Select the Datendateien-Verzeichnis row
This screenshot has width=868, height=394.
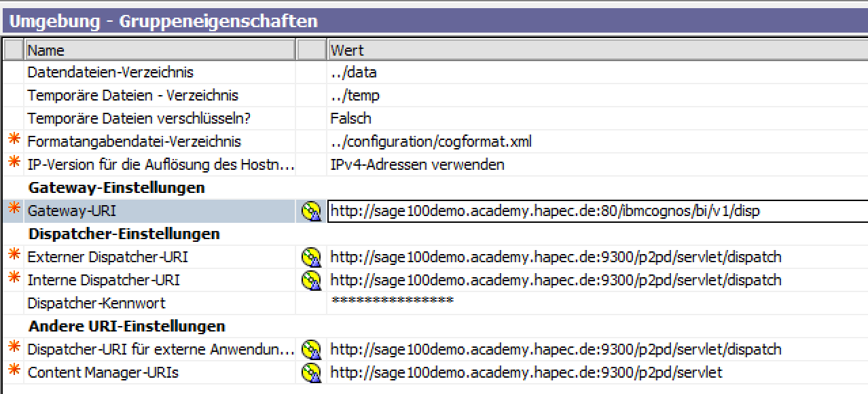click(x=110, y=73)
